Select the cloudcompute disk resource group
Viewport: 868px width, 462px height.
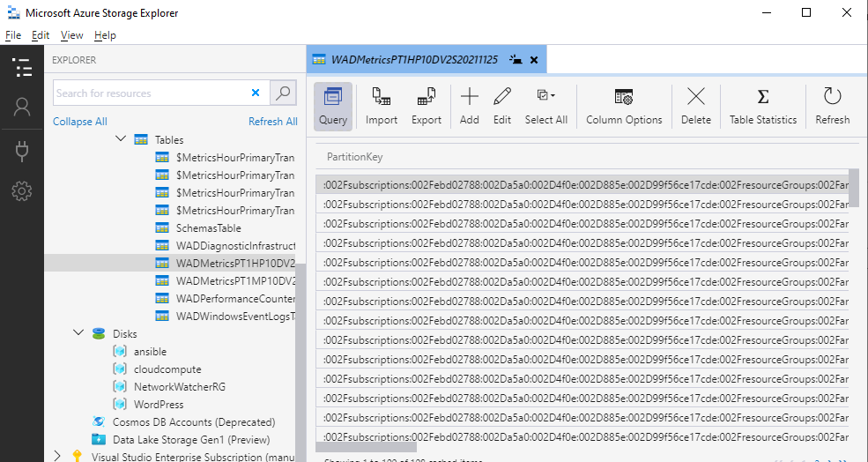[167, 369]
